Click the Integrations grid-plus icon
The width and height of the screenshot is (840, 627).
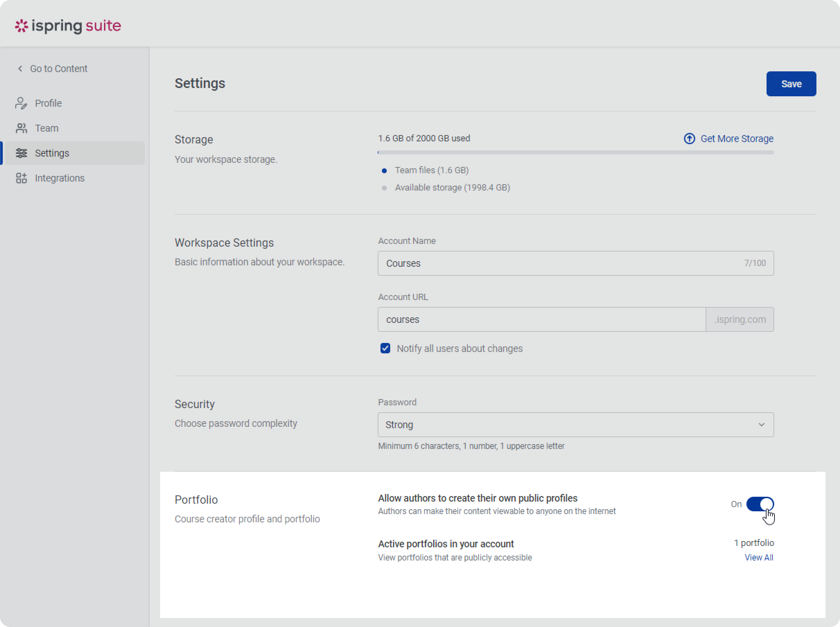point(21,178)
